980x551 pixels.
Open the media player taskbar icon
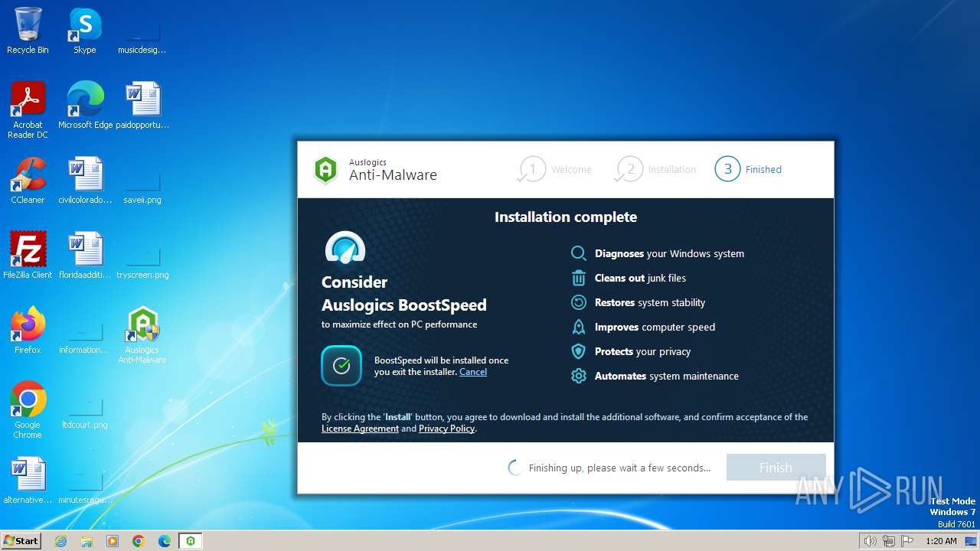(x=113, y=541)
